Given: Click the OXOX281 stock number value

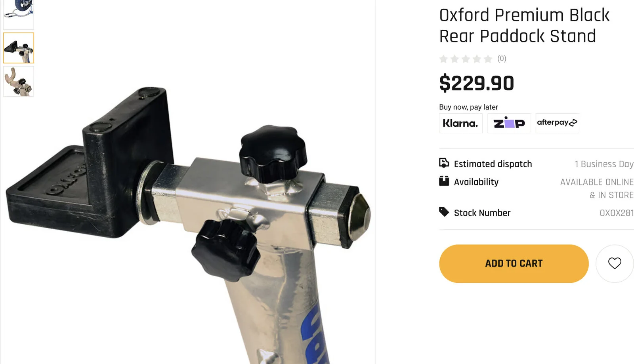Looking at the screenshot, I should (617, 213).
